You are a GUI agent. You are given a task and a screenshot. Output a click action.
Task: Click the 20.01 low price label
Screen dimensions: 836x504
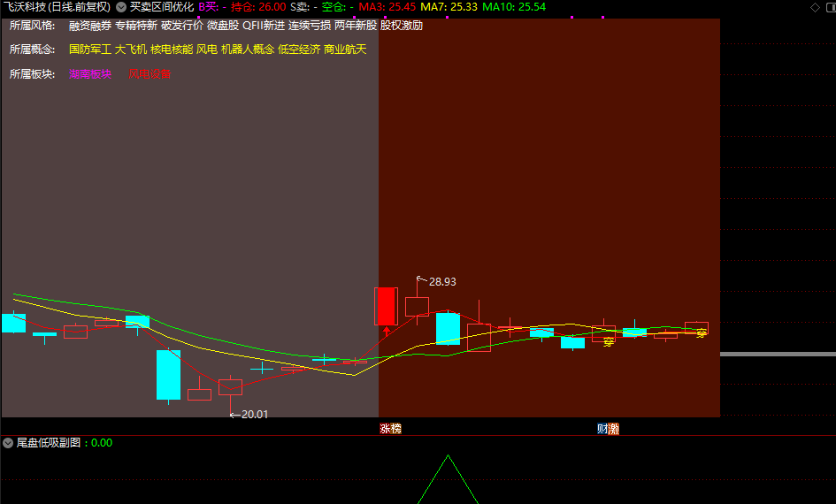coord(255,415)
